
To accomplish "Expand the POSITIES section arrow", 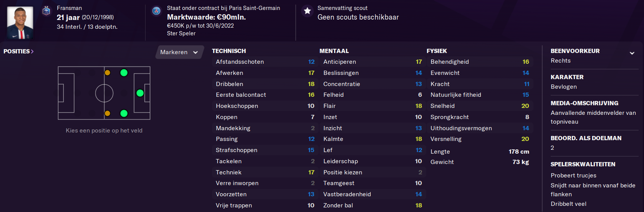I will point(32,51).
